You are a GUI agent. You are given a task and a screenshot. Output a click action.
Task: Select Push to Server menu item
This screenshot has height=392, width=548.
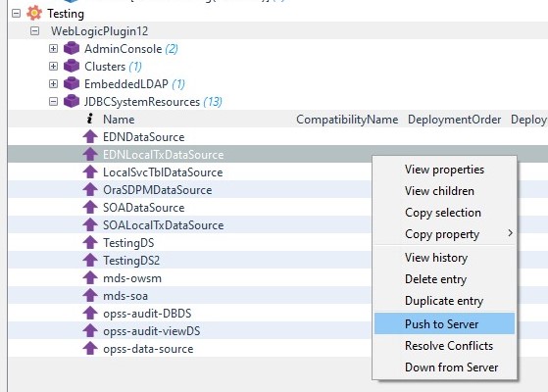point(444,323)
